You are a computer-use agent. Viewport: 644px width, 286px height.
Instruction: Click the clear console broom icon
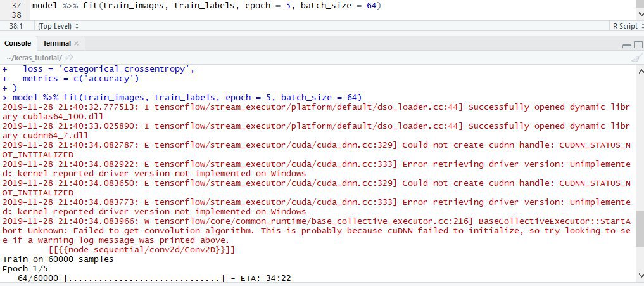[637, 57]
